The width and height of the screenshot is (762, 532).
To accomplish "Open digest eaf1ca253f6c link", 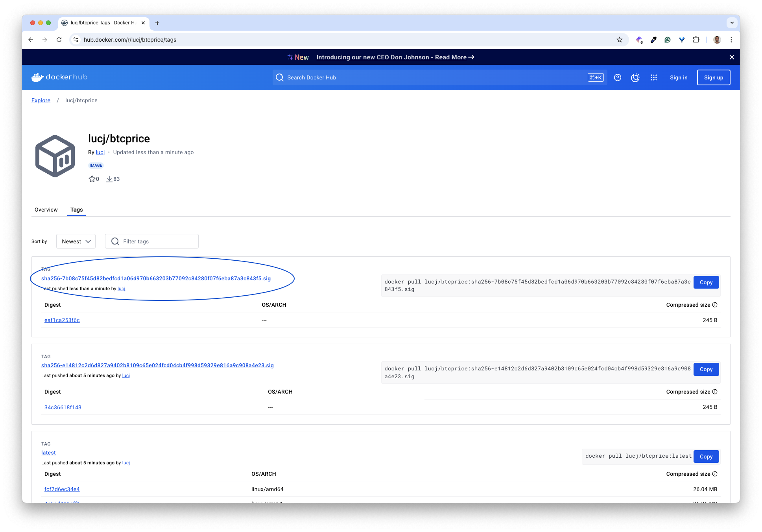I will click(x=62, y=320).
